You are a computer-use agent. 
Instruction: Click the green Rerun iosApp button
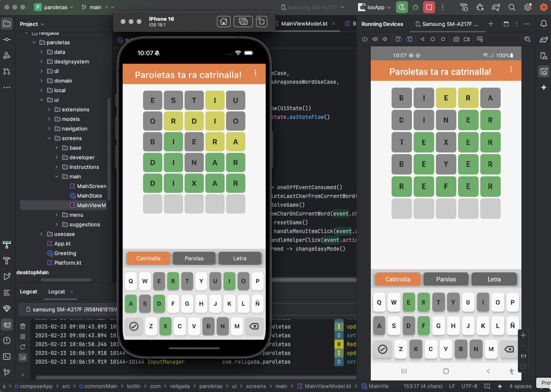(x=402, y=7)
